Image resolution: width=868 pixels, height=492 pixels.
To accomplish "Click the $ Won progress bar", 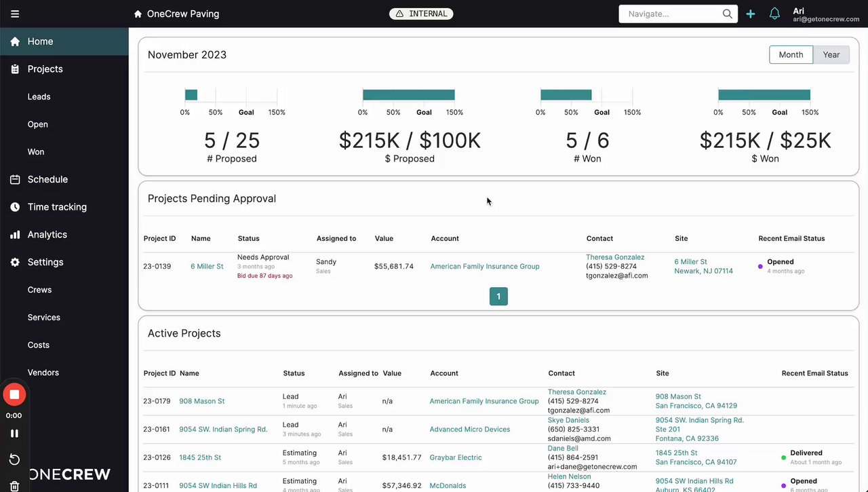I will (x=764, y=95).
